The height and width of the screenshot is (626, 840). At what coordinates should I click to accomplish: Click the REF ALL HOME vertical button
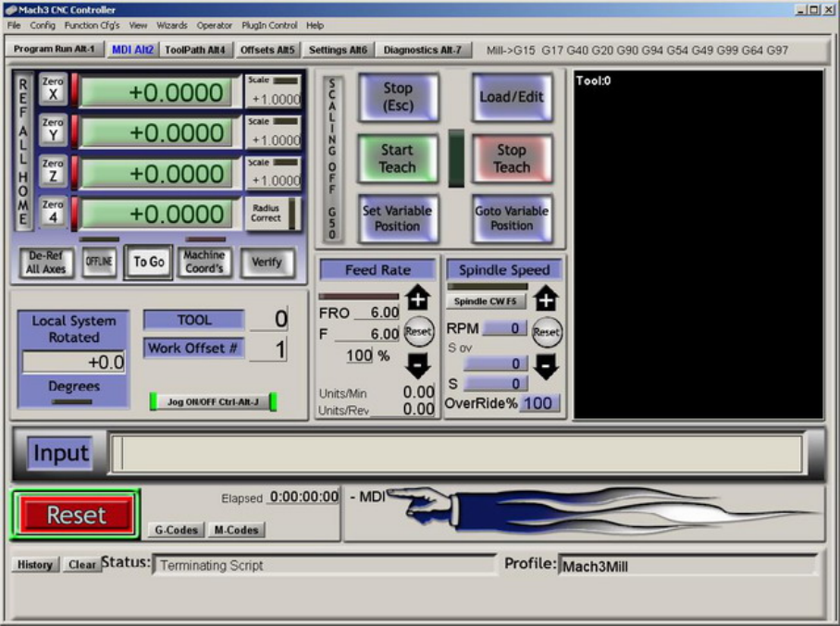coord(23,151)
